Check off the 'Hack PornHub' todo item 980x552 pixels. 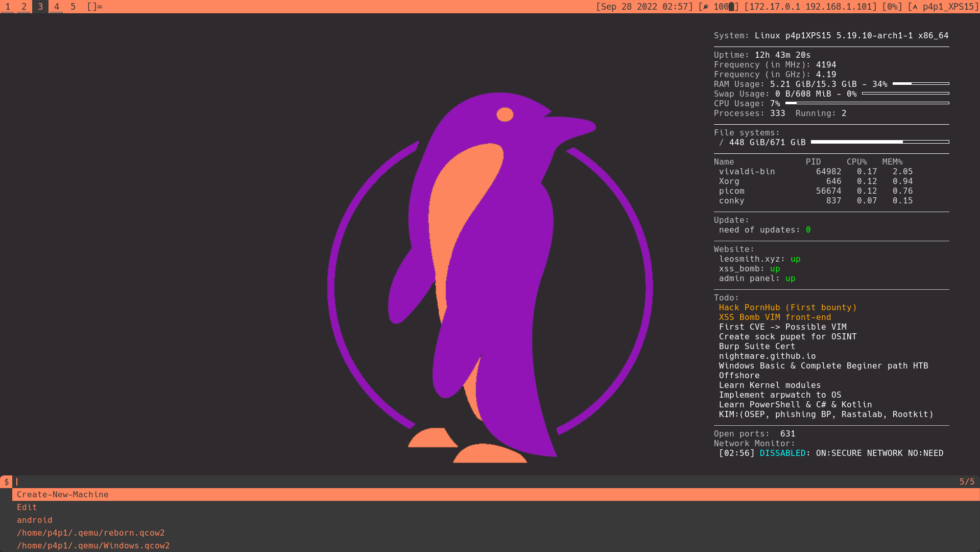click(787, 307)
